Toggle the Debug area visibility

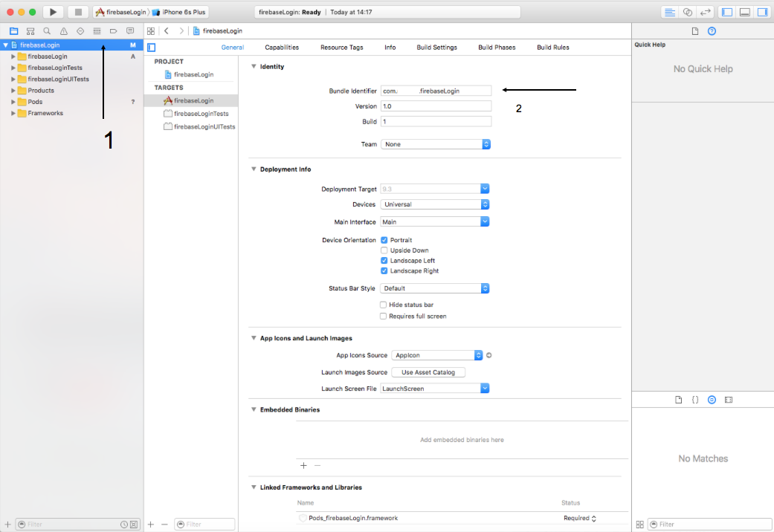tap(745, 13)
